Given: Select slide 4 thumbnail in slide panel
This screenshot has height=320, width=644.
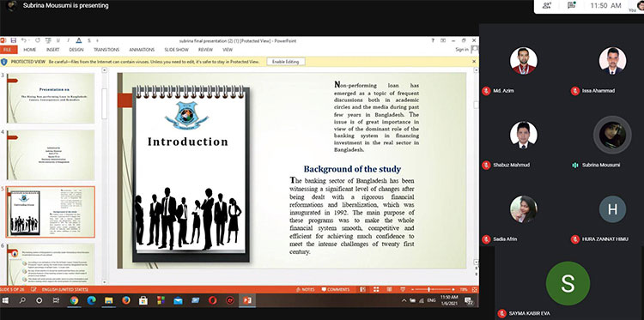Looking at the screenshot, I should (x=51, y=155).
